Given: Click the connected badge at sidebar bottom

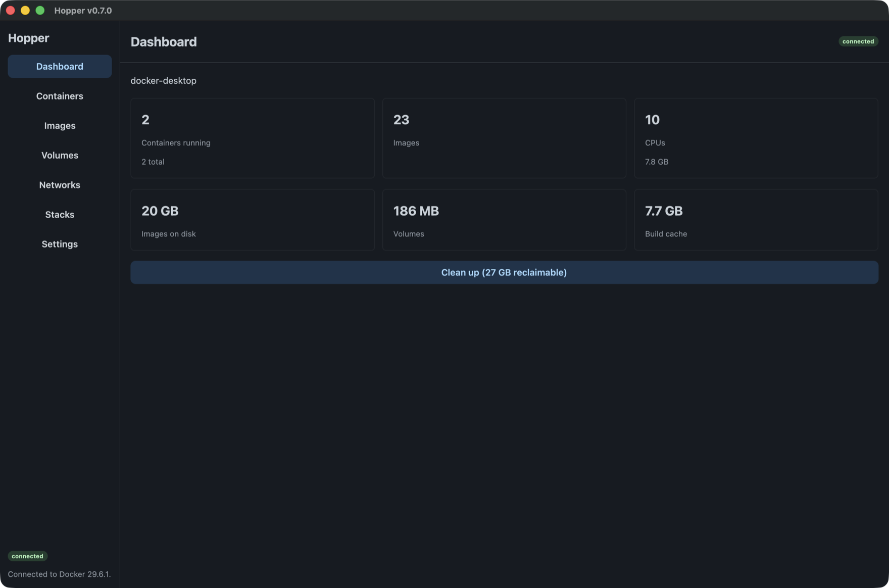Looking at the screenshot, I should click(x=27, y=556).
